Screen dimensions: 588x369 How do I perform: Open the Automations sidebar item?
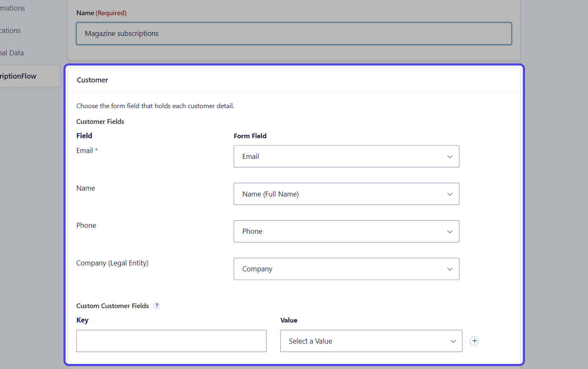click(x=12, y=8)
